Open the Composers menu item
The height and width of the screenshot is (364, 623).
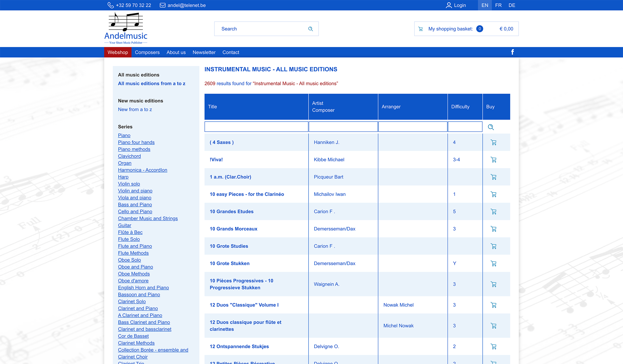(x=147, y=52)
